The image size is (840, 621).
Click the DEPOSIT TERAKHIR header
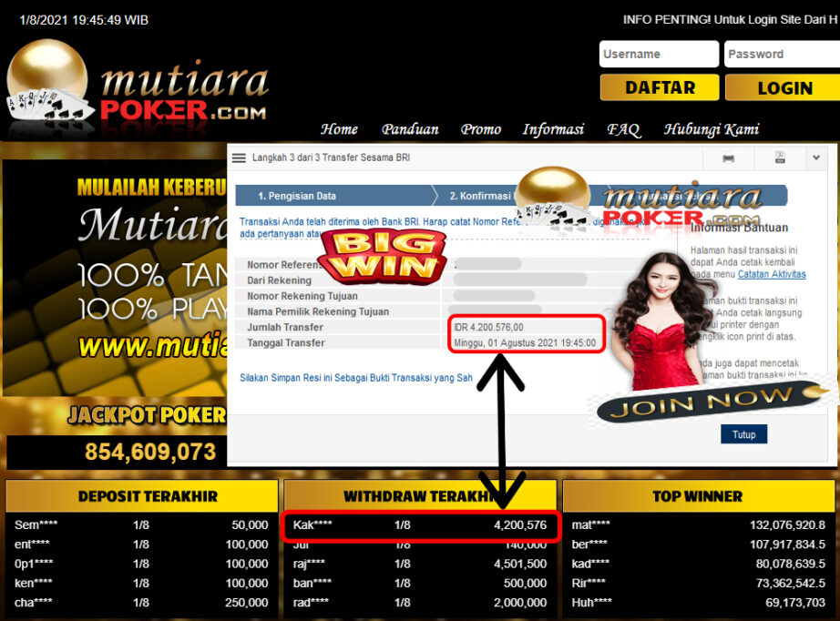[142, 496]
